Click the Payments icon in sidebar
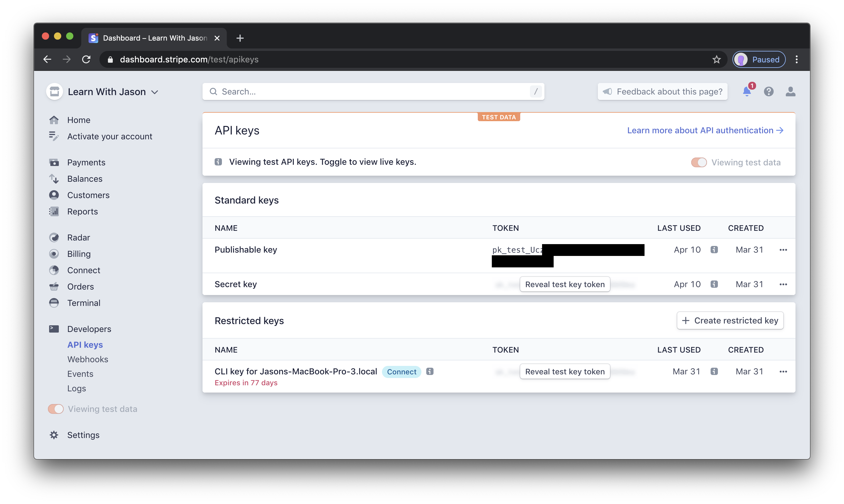Viewport: 844px width, 504px height. pyautogui.click(x=55, y=162)
